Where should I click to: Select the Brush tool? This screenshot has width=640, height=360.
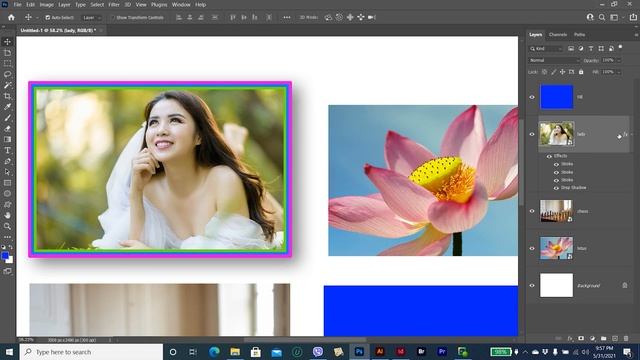[7, 118]
